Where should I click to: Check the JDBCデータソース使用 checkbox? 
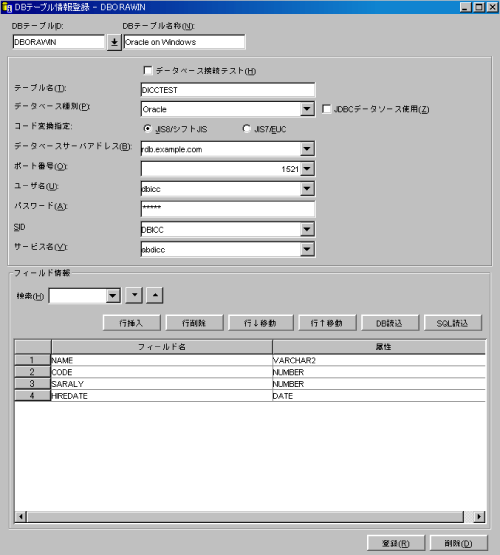pyautogui.click(x=326, y=109)
